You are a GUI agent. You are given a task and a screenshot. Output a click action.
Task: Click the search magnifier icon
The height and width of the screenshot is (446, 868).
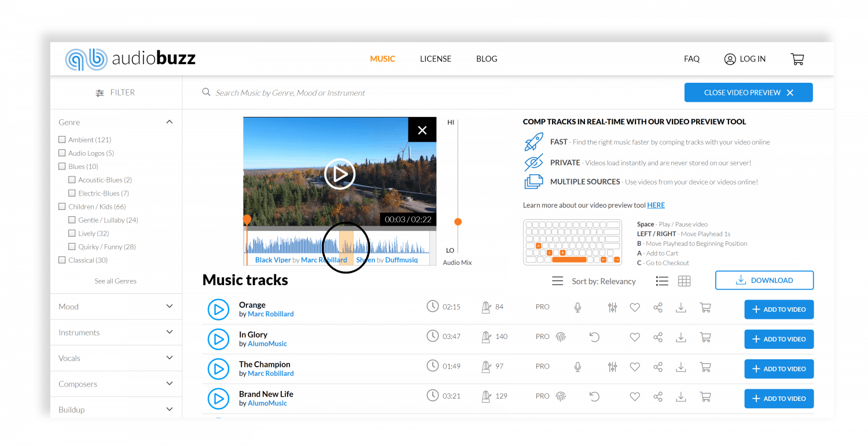[207, 92]
